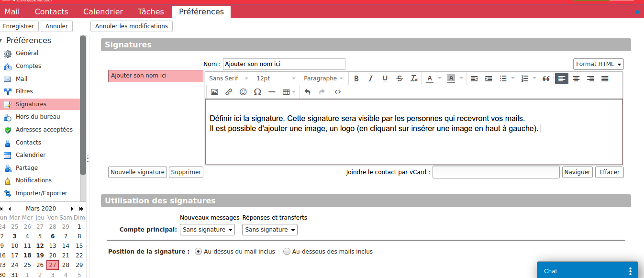644x278 pixels.
Task: Click the Enregistrer button
Action: [x=18, y=26]
